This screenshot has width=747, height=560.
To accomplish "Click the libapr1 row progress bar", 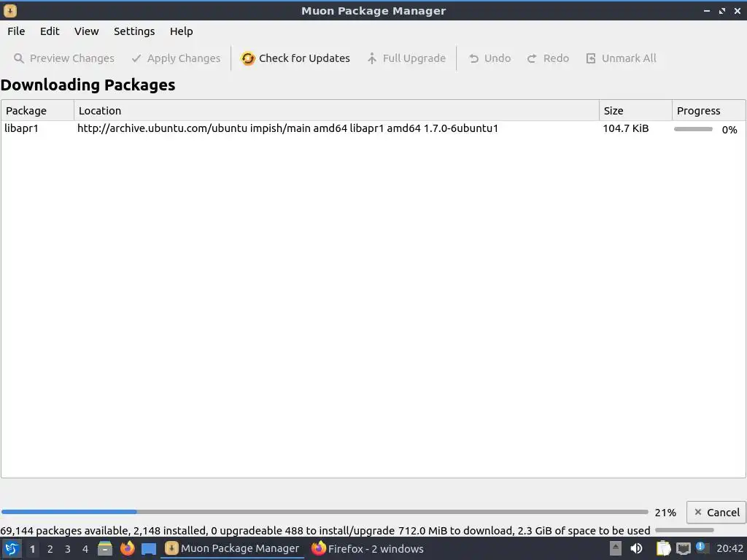I will 693,129.
